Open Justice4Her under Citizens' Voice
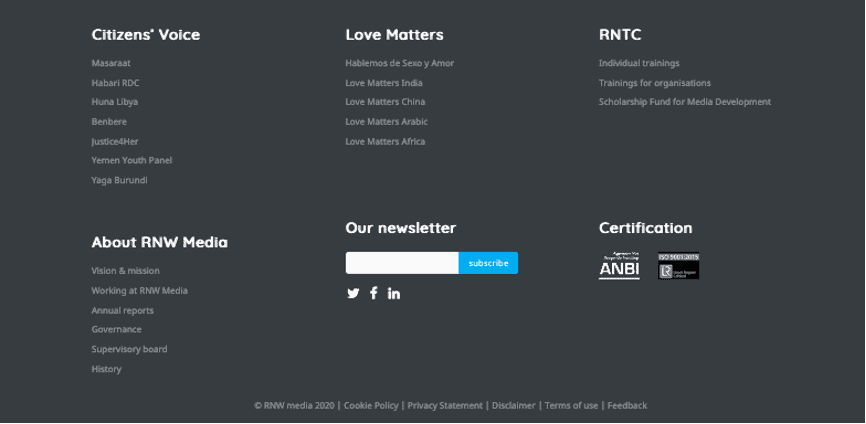 115,141
